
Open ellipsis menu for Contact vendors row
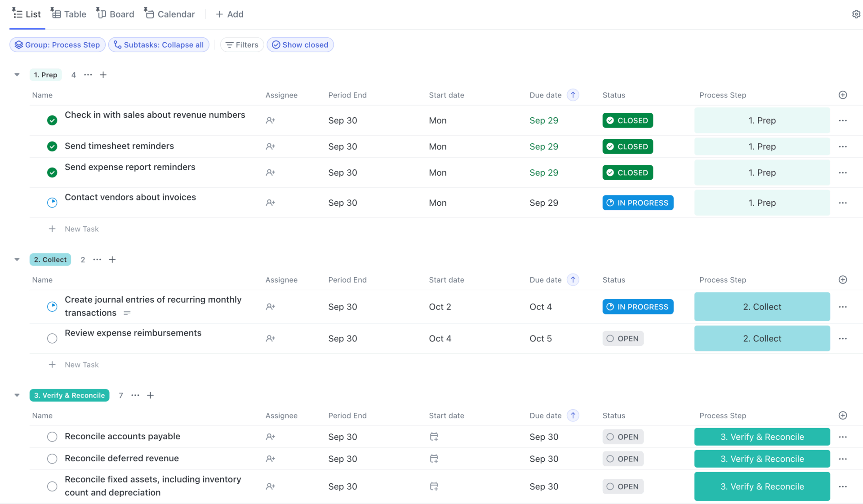coord(843,203)
